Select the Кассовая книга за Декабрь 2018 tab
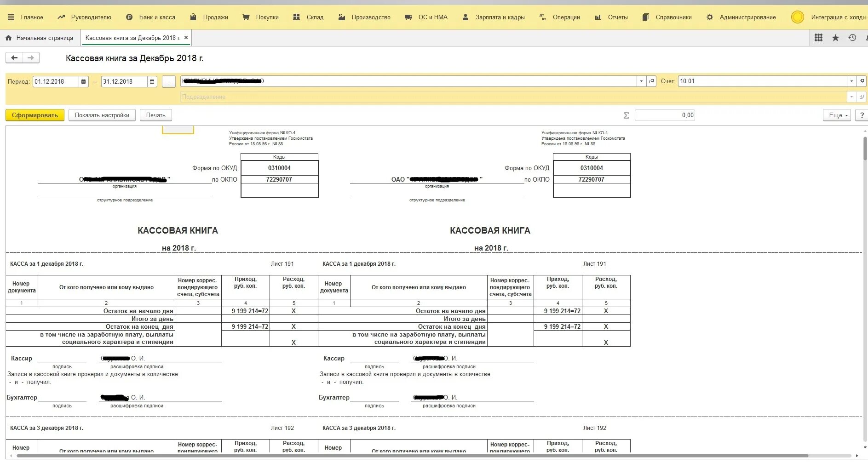Viewport: 868px width, 463px height. 133,38
